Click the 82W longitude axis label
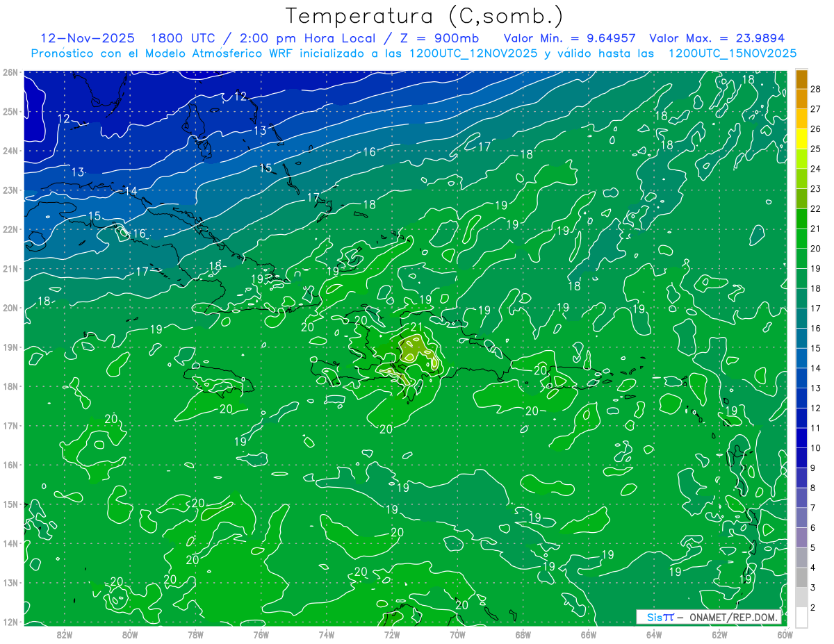 coord(65,634)
